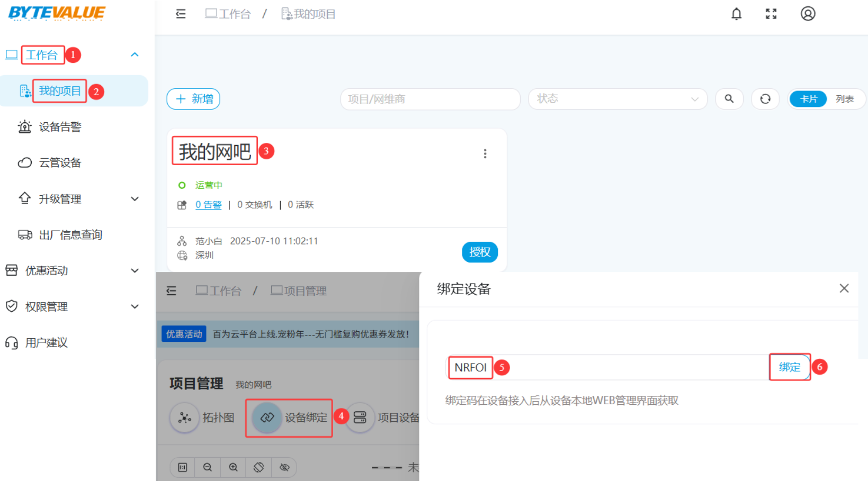Toggle the eye-slash visibility tool

click(284, 467)
